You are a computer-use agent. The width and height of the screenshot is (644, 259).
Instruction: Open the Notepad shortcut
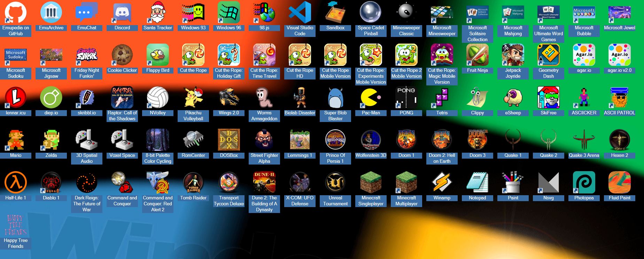click(x=477, y=183)
